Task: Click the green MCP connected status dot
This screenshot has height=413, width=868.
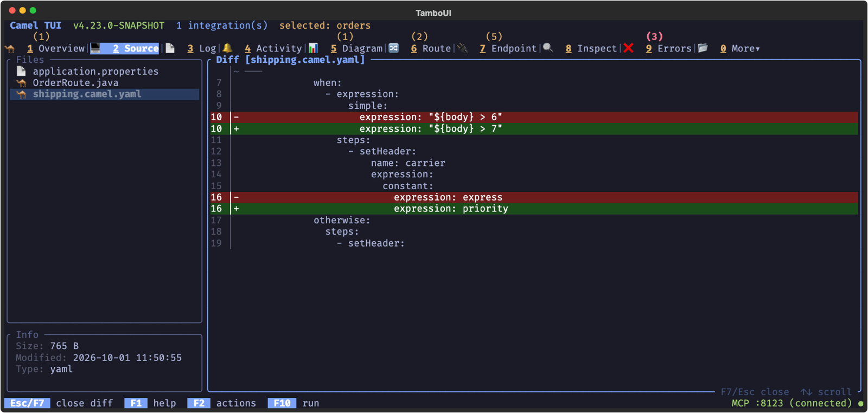Action: (x=860, y=404)
